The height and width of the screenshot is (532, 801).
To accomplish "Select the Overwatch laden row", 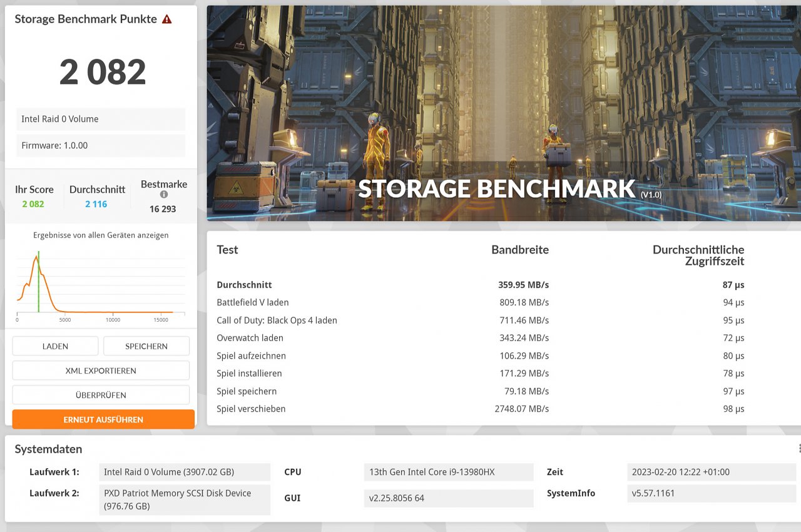I will point(481,338).
